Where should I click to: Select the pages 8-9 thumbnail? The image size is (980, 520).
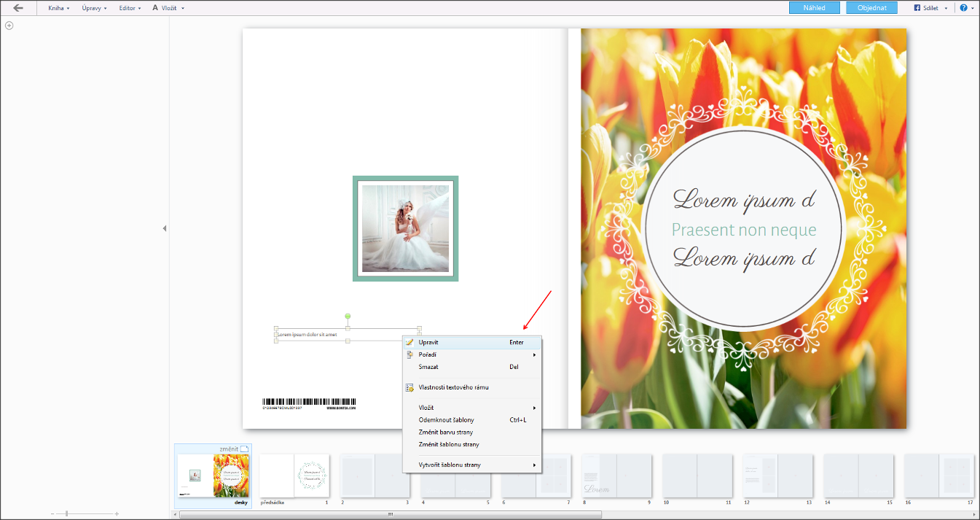[616, 476]
